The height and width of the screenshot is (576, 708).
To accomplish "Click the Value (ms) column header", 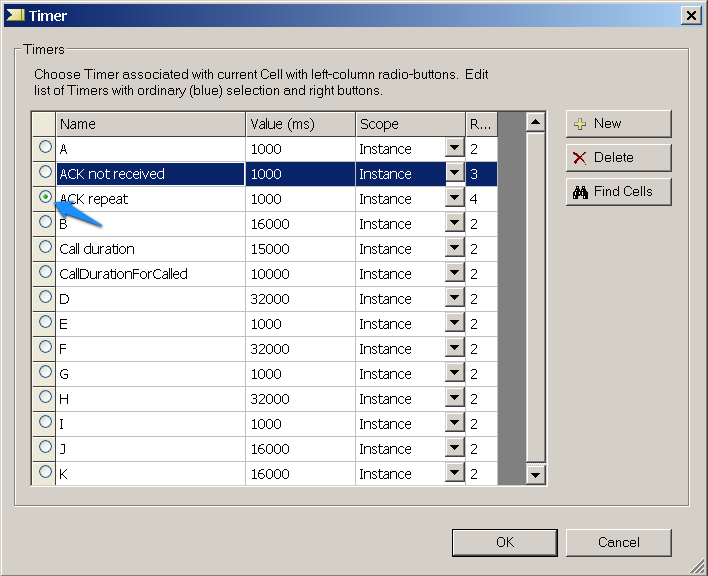I will (300, 124).
